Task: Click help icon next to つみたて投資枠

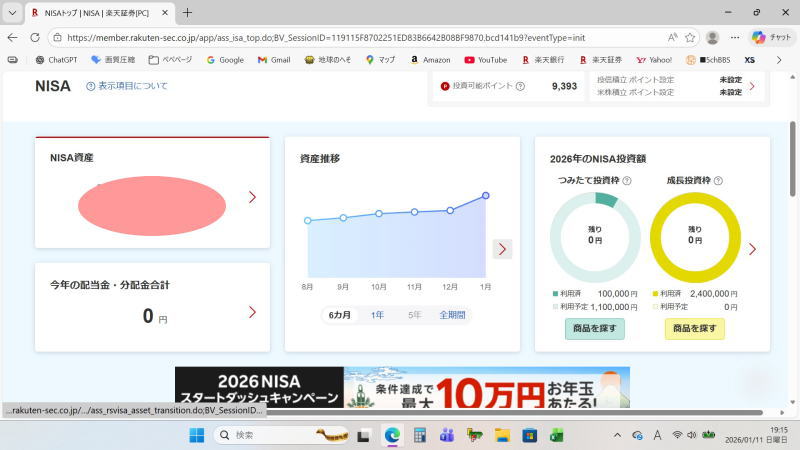Action: pos(627,181)
